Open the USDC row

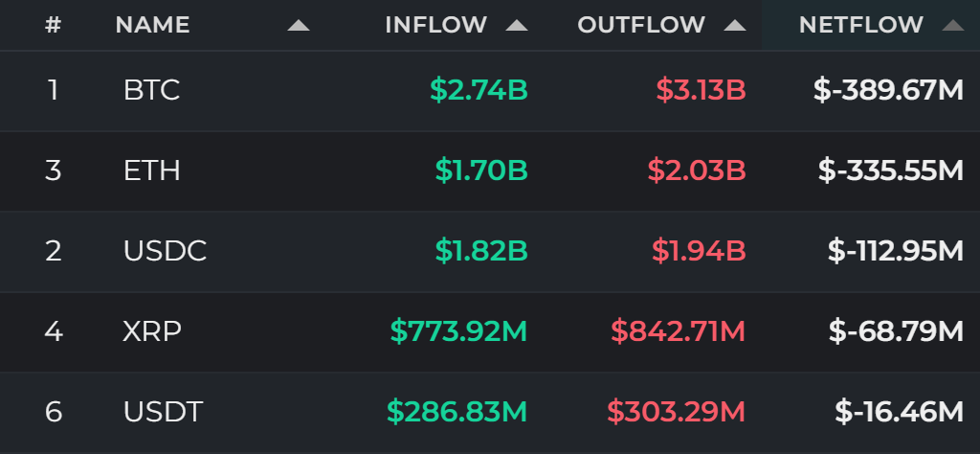[x=490, y=251]
